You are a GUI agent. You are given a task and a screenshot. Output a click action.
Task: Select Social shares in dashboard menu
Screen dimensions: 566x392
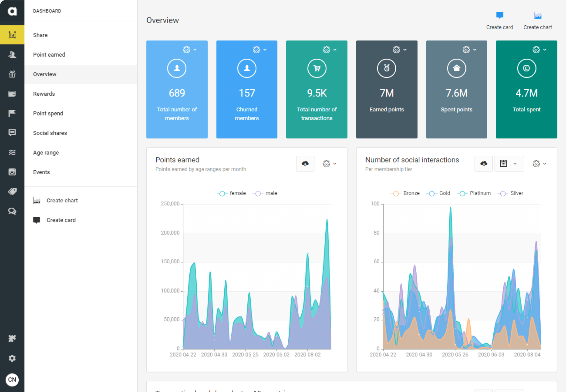[50, 133]
